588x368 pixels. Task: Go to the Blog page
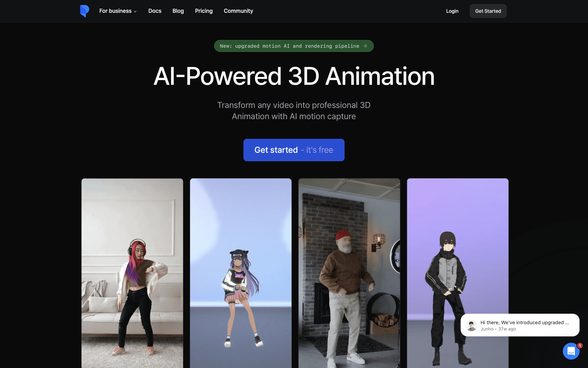[178, 11]
